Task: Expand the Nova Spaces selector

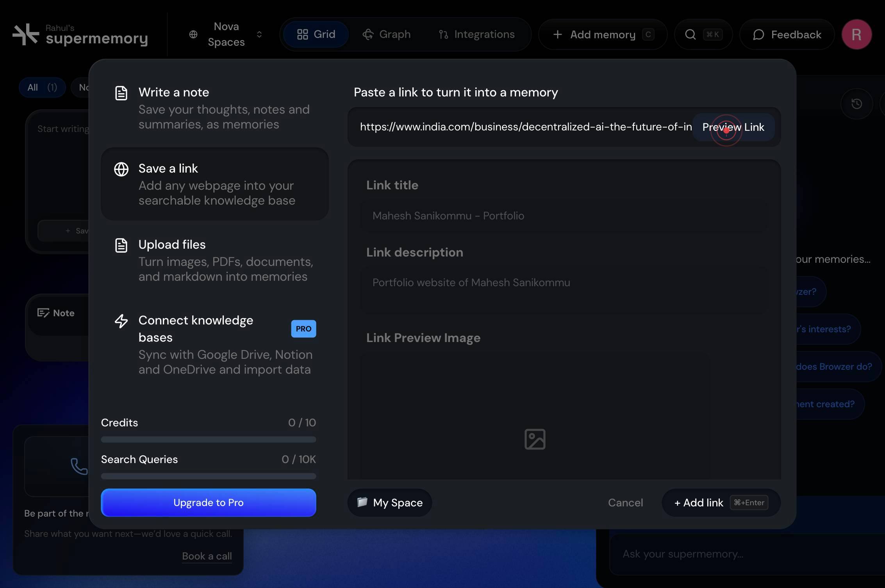Action: click(x=226, y=34)
